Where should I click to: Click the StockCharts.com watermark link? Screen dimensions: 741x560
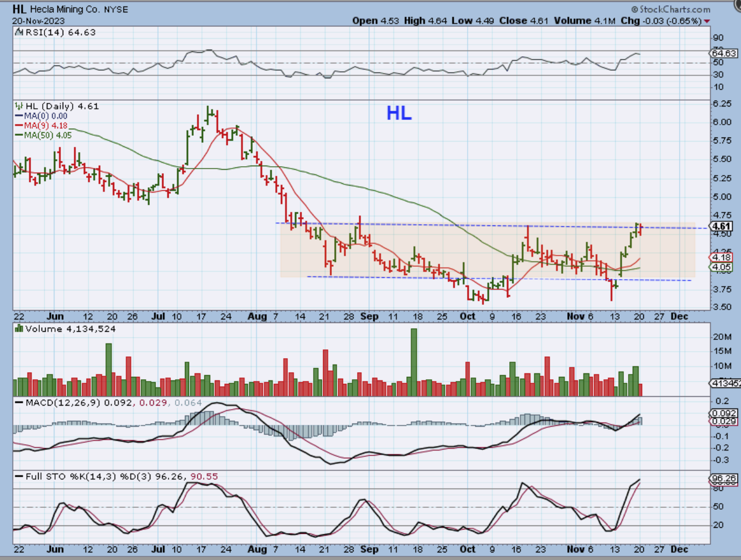pos(674,9)
